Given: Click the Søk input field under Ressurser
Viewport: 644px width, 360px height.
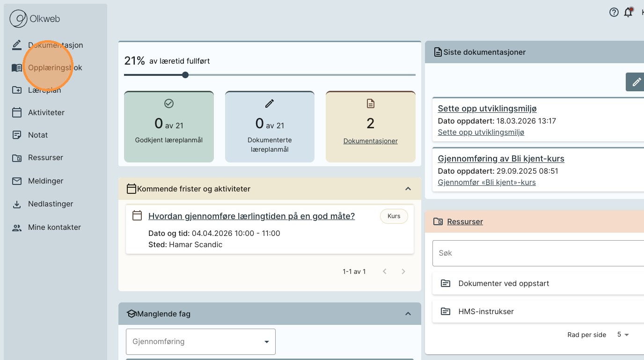Looking at the screenshot, I should (x=538, y=253).
